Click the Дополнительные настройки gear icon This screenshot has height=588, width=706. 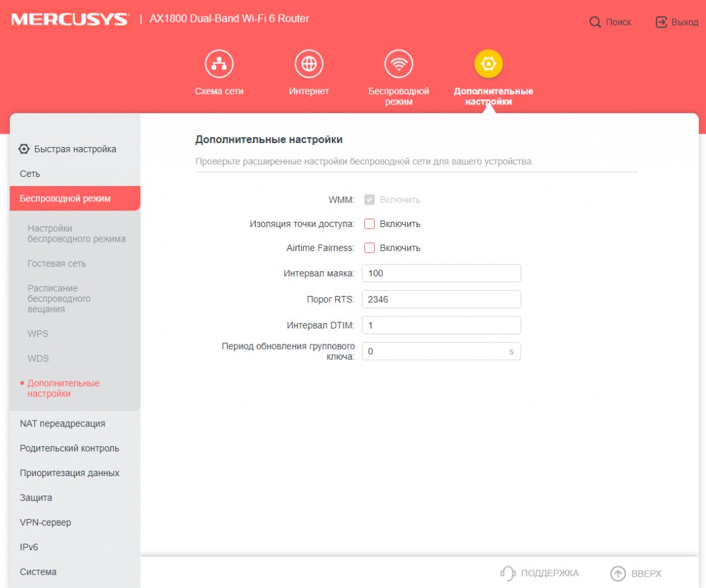pyautogui.click(x=489, y=64)
